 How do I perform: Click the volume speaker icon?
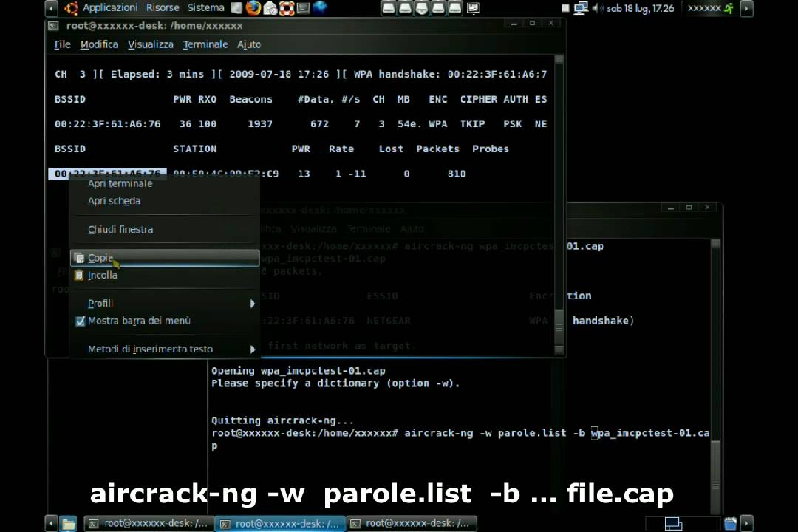click(x=596, y=8)
